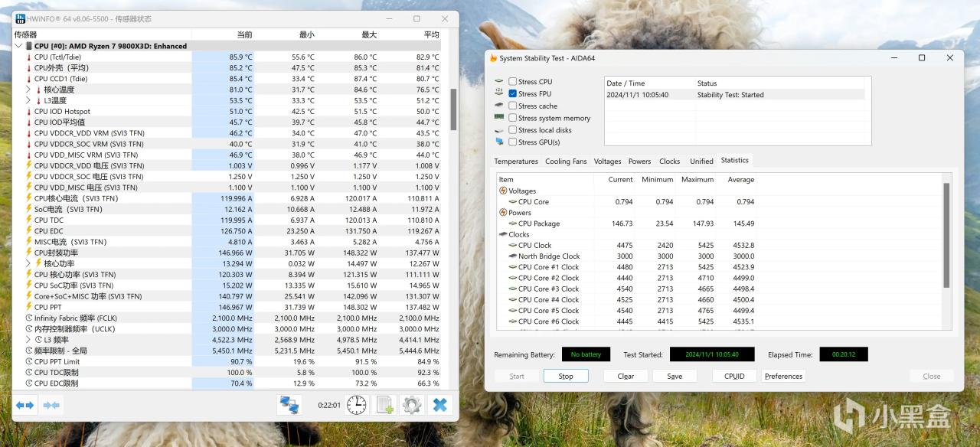Viewport: 980px width, 447px height.
Task: Open HWiNFO sensor settings gear icon
Action: (x=412, y=405)
